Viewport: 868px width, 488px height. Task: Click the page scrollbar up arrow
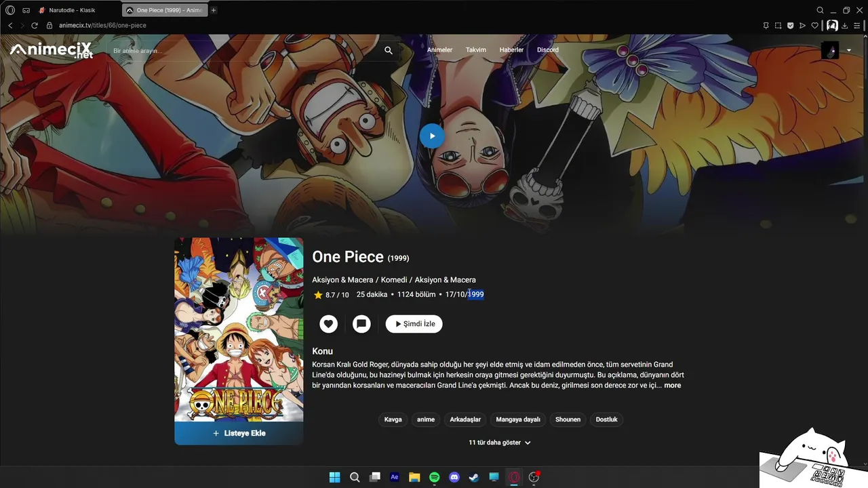coord(865,37)
